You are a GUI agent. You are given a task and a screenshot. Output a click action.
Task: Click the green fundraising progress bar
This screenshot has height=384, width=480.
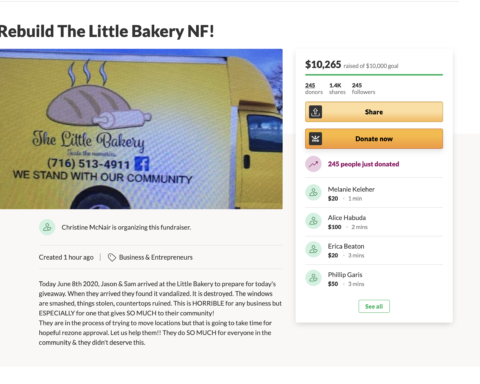374,75
